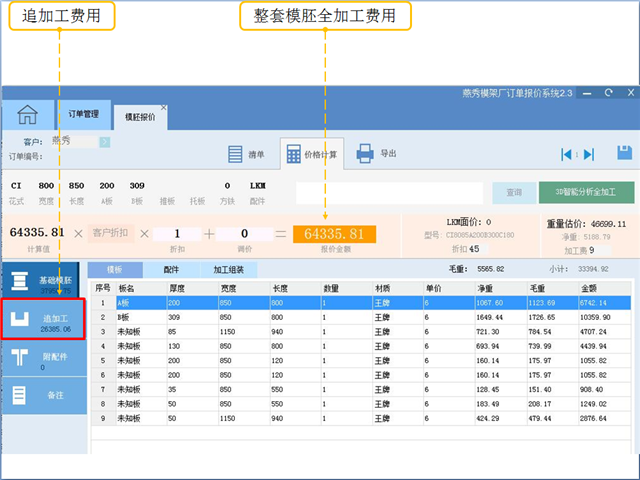Go to the home page icon
Image resolution: width=640 pixels, height=480 pixels.
coord(27,115)
